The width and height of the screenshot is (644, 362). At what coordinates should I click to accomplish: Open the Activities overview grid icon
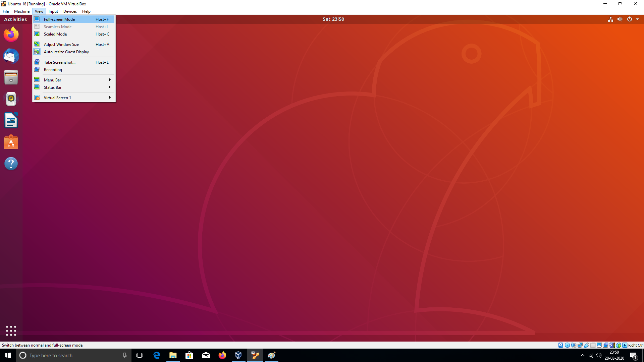[11, 330]
